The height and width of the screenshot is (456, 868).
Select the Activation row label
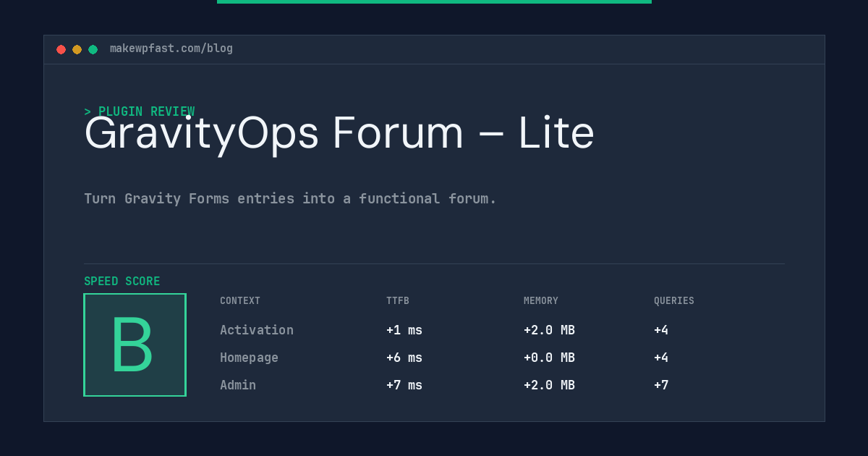[257, 330]
